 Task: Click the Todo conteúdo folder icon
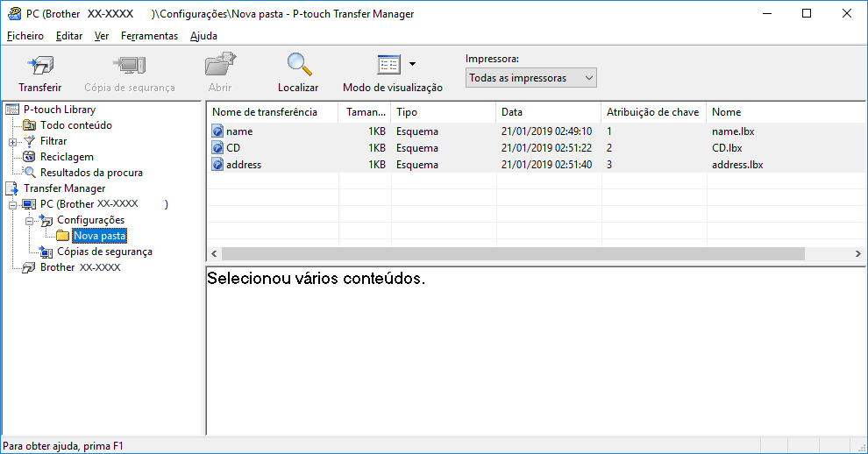point(29,125)
